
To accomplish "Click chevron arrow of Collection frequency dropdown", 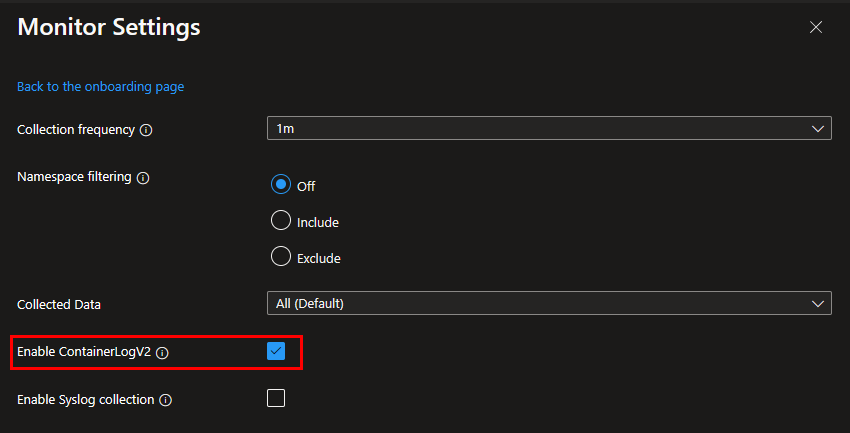I will tap(817, 129).
